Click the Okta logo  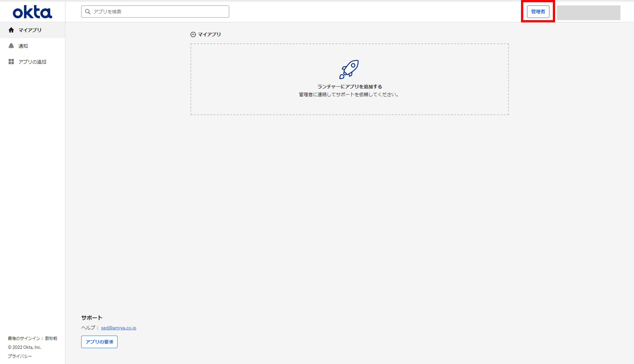pos(33,12)
